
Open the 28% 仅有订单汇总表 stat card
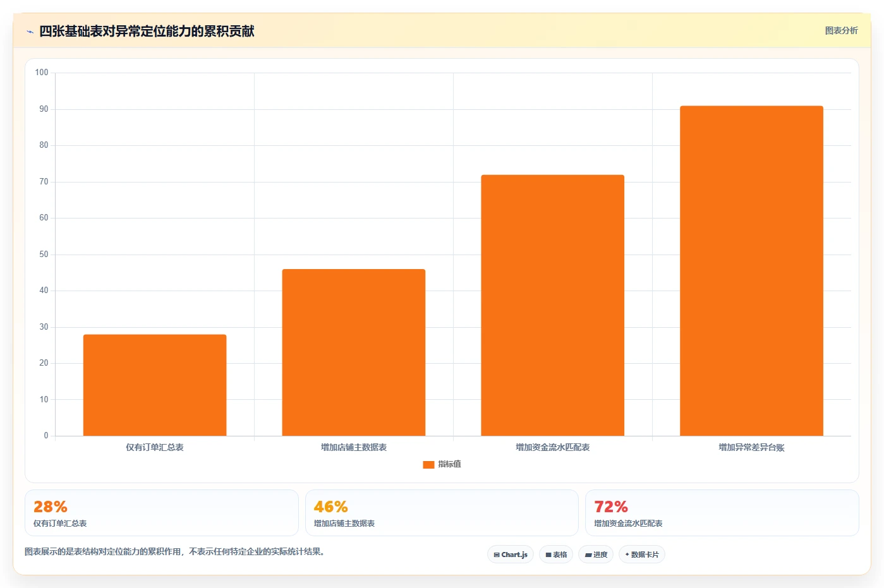pyautogui.click(x=162, y=513)
